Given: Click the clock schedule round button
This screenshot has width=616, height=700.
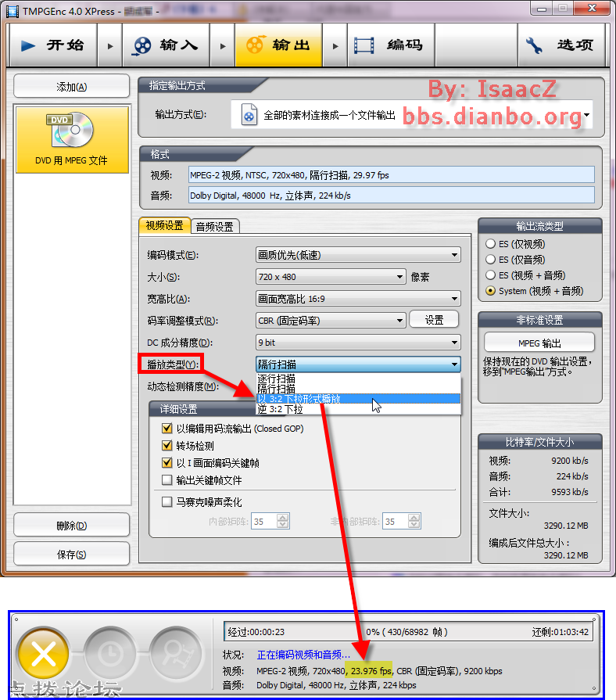Looking at the screenshot, I should click(109, 654).
